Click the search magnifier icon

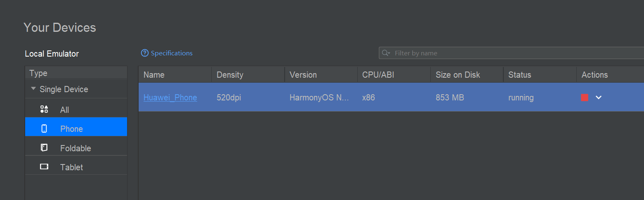tap(386, 53)
